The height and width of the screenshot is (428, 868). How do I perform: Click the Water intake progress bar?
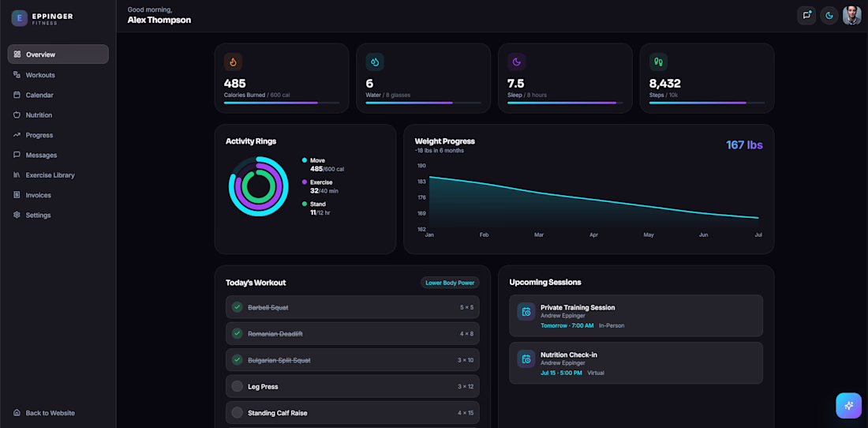point(424,103)
